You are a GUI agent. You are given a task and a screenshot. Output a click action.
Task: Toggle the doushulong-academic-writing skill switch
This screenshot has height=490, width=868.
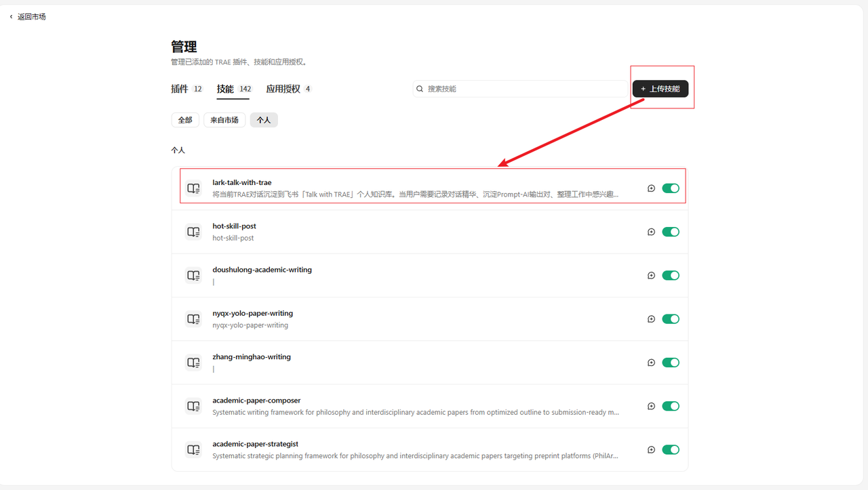click(x=671, y=275)
